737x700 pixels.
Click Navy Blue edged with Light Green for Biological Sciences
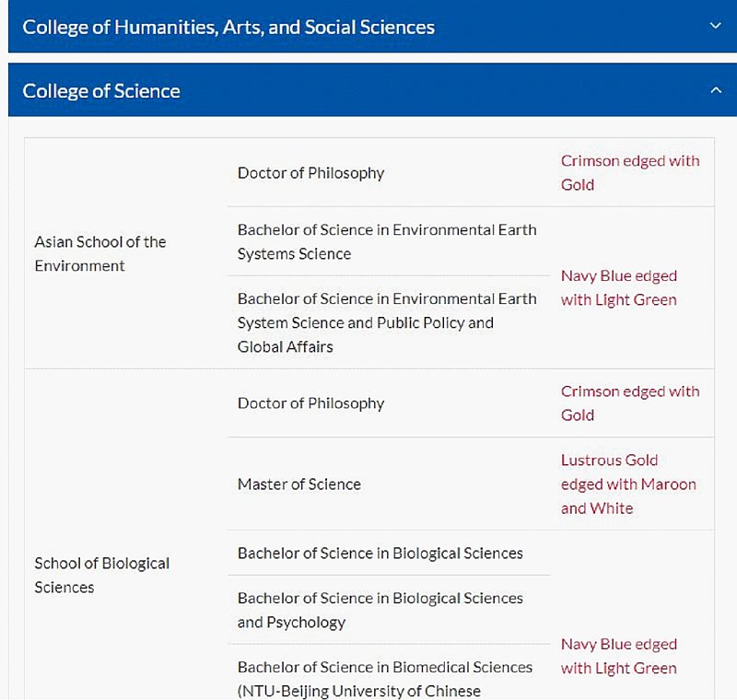coord(618,656)
